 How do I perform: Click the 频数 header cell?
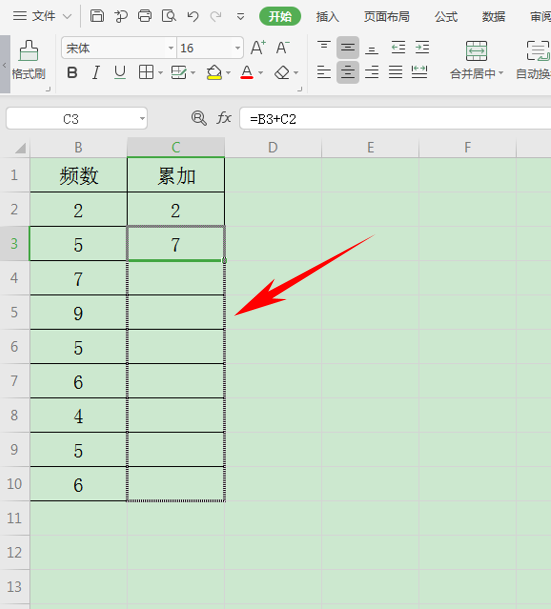point(78,175)
